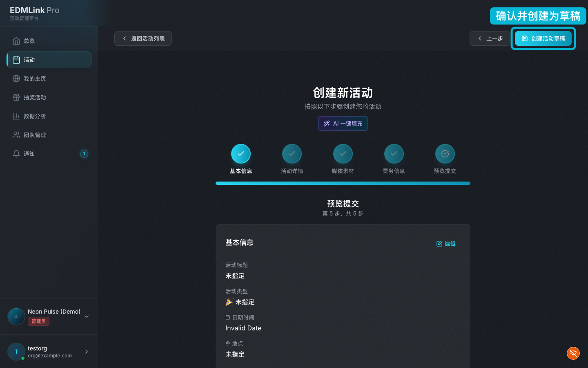The image size is (588, 368).
Task: Click the 编辑 link in 基本信息 card
Action: coord(446,244)
